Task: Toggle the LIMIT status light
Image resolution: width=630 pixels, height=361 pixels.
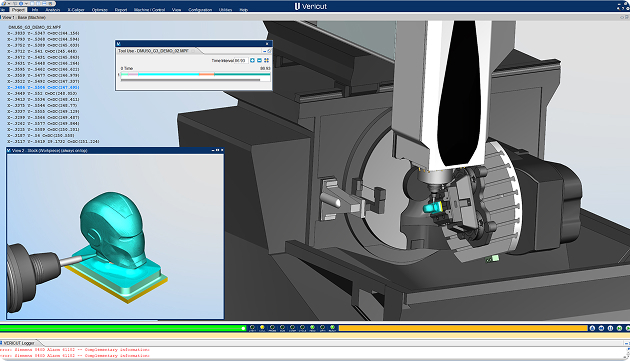Action: pyautogui.click(x=252, y=328)
